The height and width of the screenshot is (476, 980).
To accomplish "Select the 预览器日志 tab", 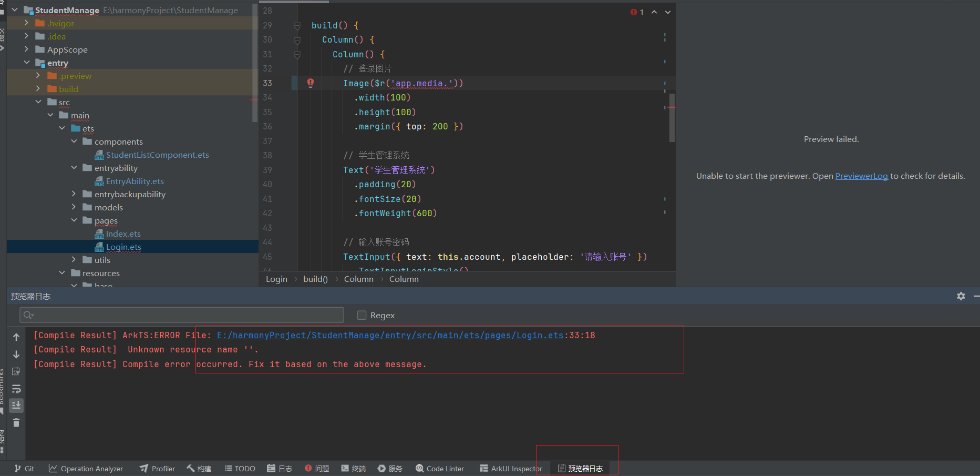I will [580, 469].
